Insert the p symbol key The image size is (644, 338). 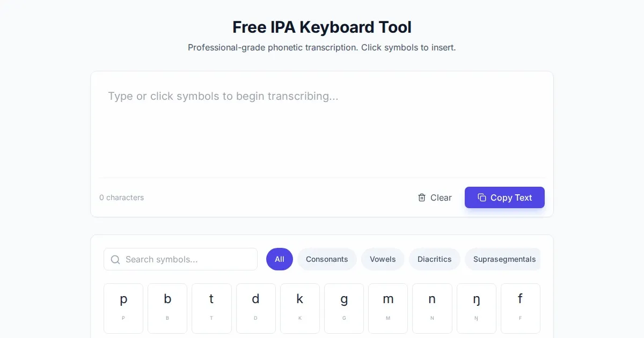click(123, 308)
